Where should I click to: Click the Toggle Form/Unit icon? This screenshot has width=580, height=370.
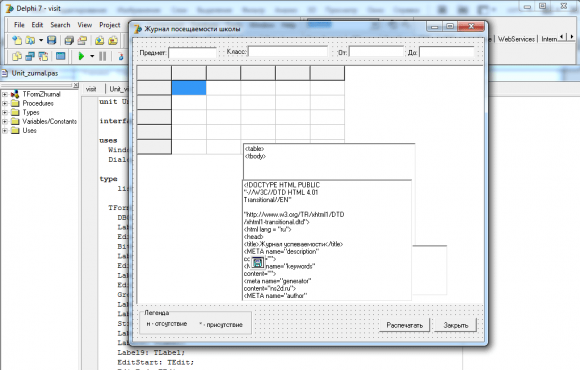pos(43,56)
